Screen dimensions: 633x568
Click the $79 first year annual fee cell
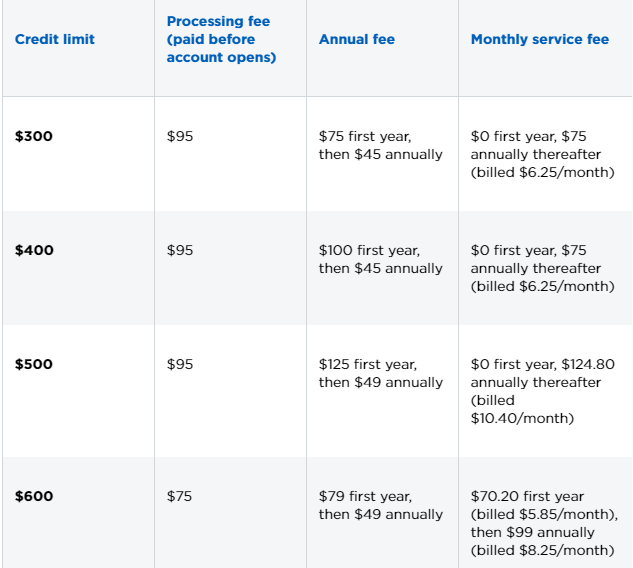coord(381,505)
